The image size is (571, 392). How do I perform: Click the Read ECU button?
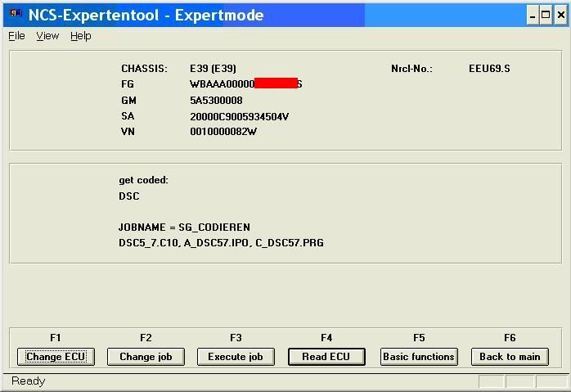[326, 357]
